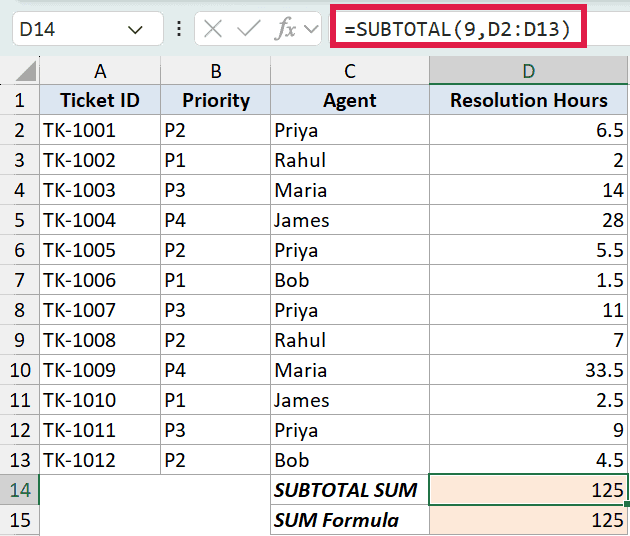Click priority cell P3 in TK-1011 row
630x536 pixels.
click(x=216, y=430)
